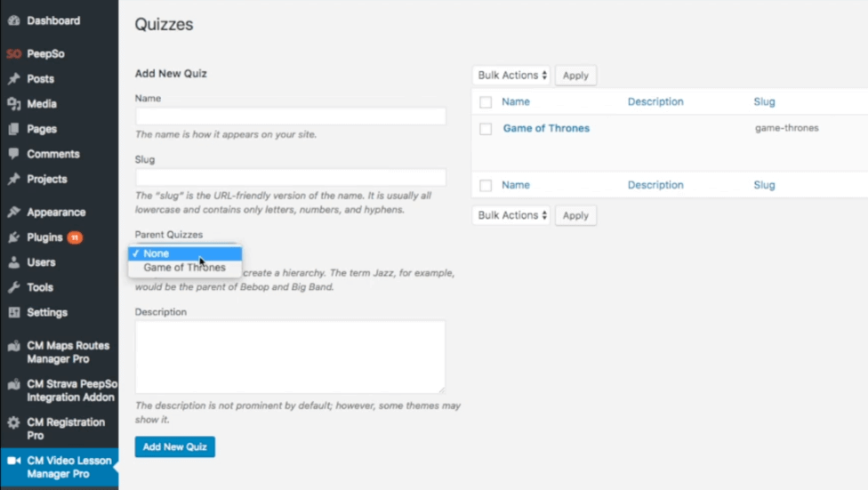868x490 pixels.
Task: Click the Appearance paintbrush icon
Action: click(x=13, y=213)
